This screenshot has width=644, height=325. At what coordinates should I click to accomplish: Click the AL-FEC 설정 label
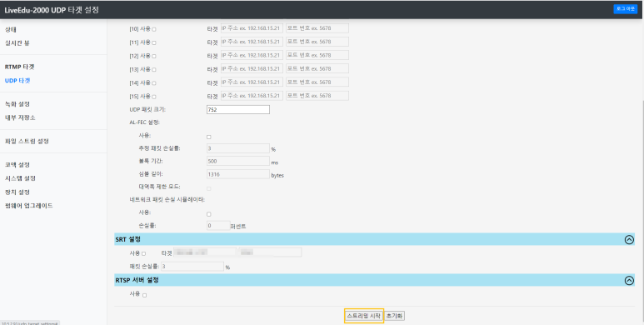(x=145, y=122)
